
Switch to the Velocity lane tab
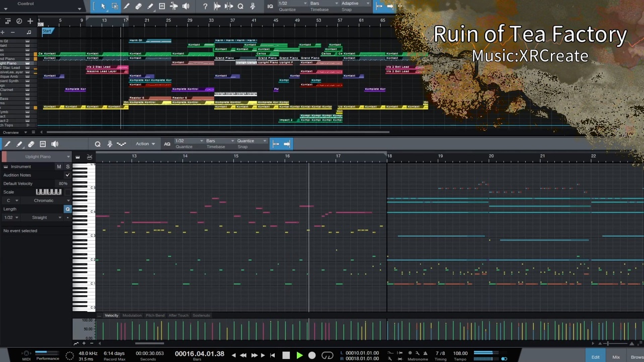[x=112, y=315]
